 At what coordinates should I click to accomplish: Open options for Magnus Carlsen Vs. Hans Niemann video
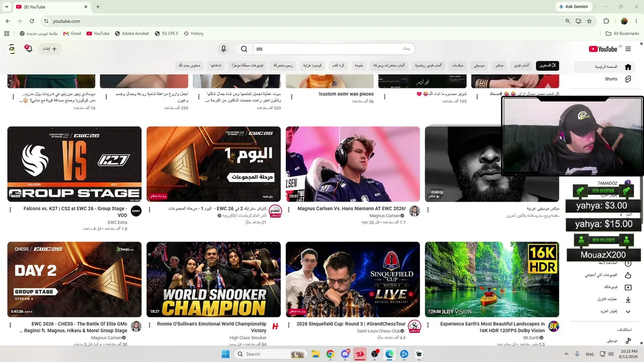288,210
